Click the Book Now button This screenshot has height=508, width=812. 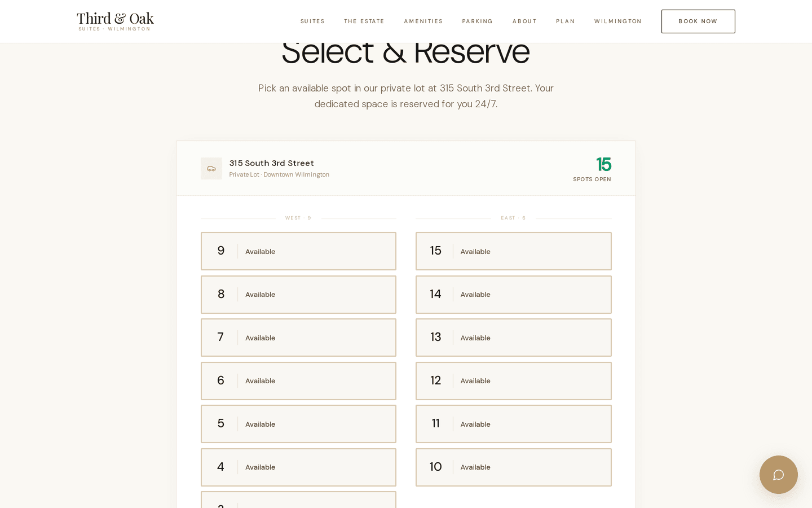click(x=698, y=21)
